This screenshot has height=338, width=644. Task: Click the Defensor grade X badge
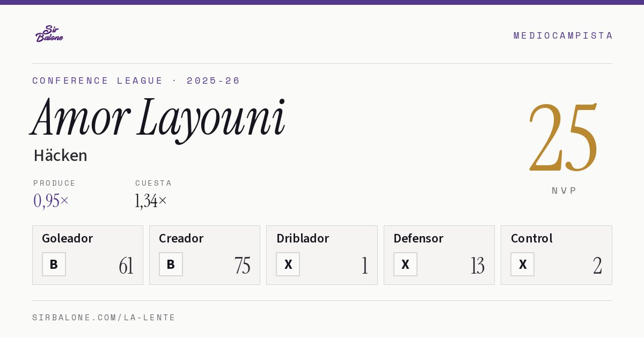405,264
